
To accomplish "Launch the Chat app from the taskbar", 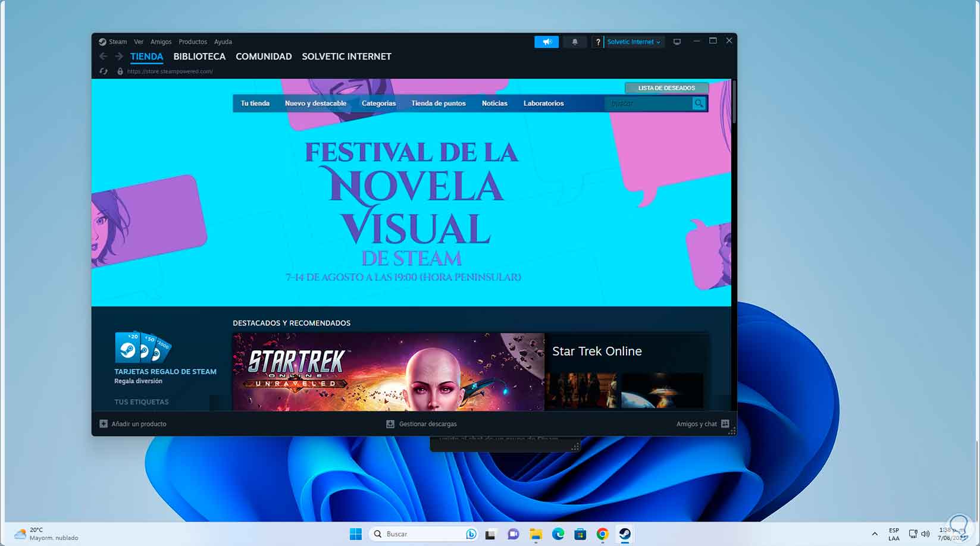I will tap(513, 534).
